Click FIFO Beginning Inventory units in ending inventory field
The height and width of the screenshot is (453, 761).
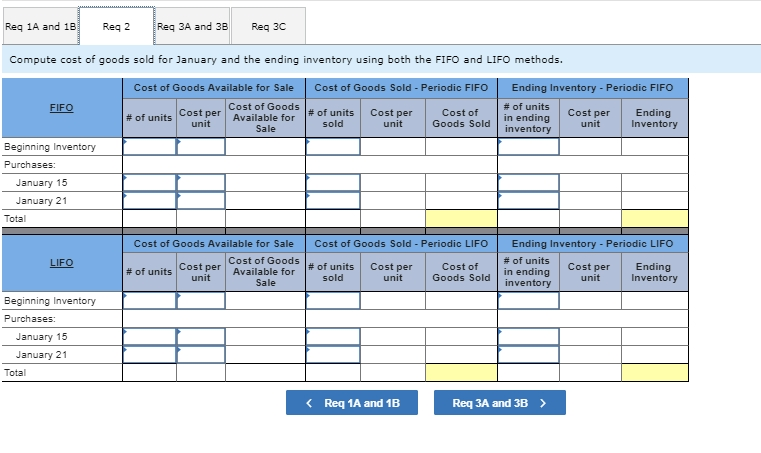(529, 147)
